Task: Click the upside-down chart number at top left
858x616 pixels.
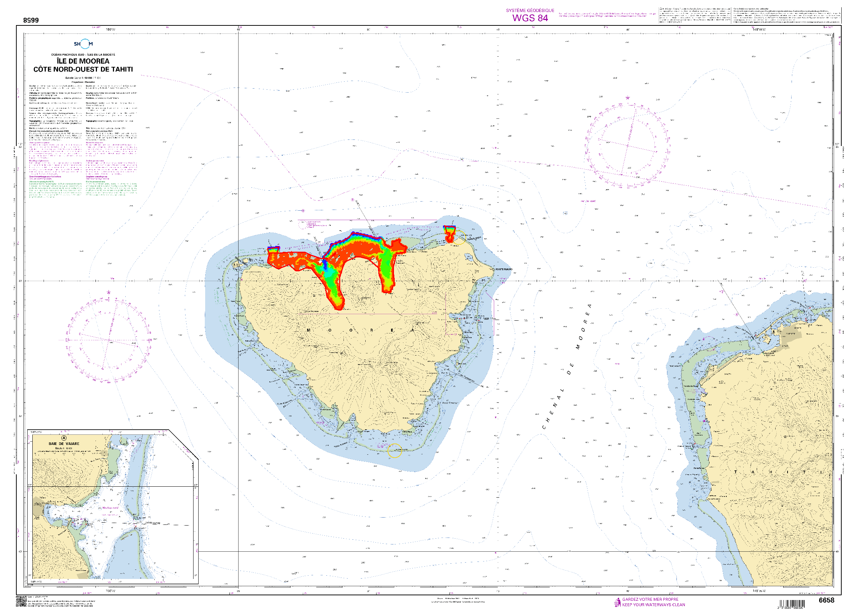Action: [31, 20]
